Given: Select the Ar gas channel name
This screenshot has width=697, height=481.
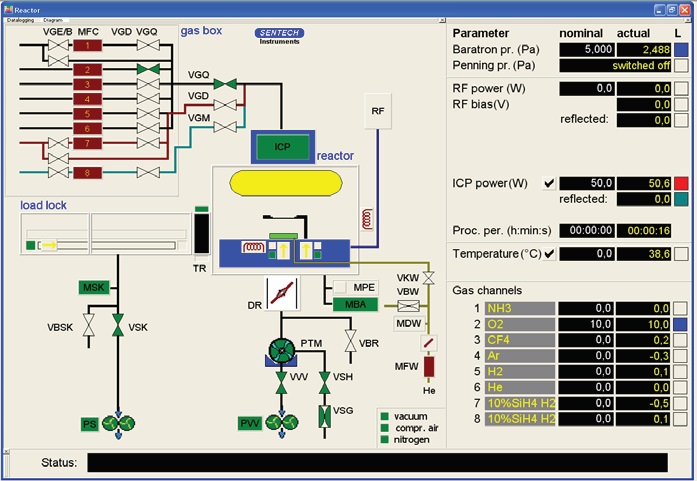Looking at the screenshot, I should tap(520, 356).
